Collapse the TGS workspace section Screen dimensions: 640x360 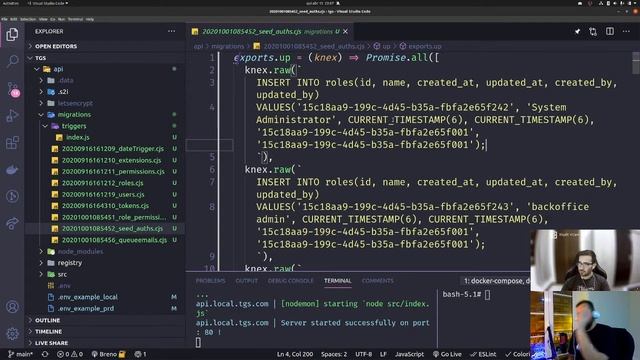coord(105,58)
